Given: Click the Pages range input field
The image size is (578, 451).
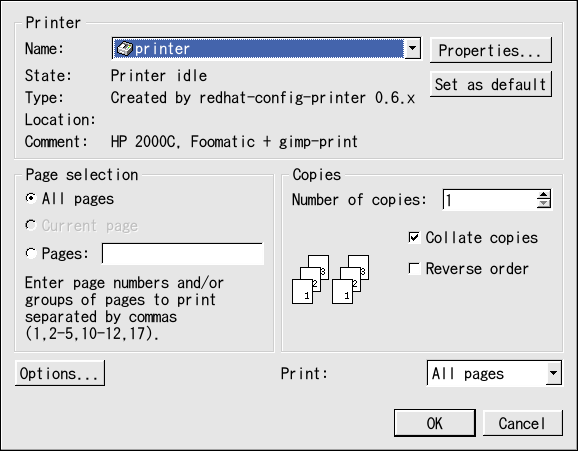Looking at the screenshot, I should (183, 254).
